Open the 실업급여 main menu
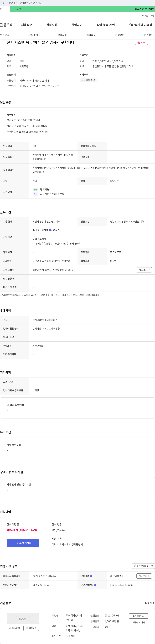The image size is (155, 644). pyautogui.click(x=77, y=25)
